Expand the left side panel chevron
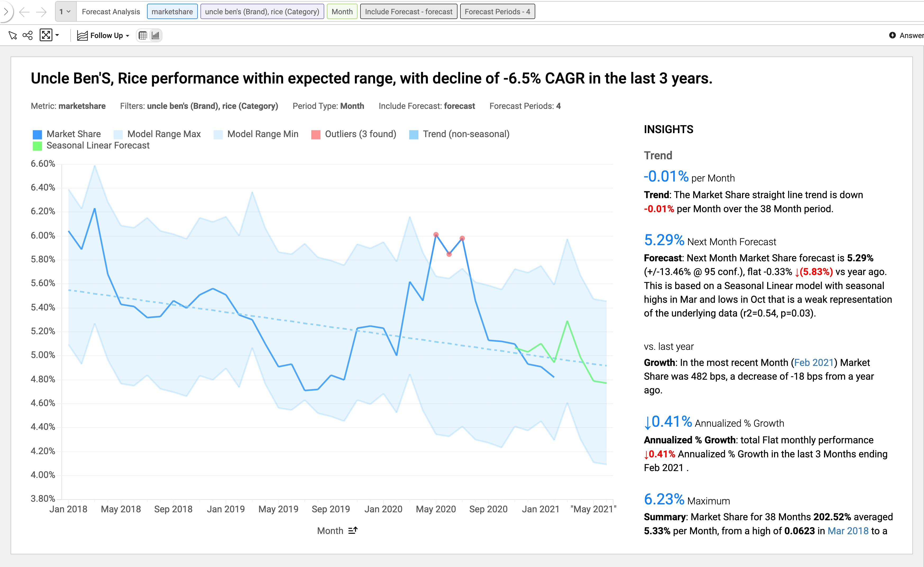924x567 pixels. coord(6,12)
